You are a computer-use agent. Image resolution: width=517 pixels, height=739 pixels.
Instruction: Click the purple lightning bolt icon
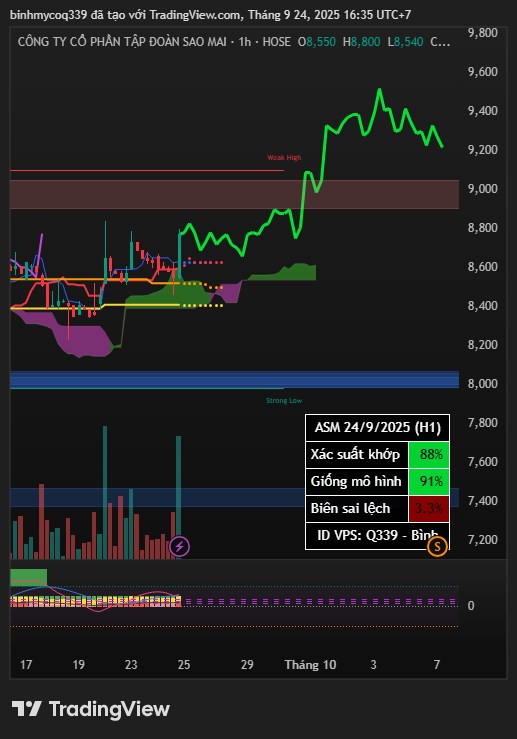pos(180,546)
